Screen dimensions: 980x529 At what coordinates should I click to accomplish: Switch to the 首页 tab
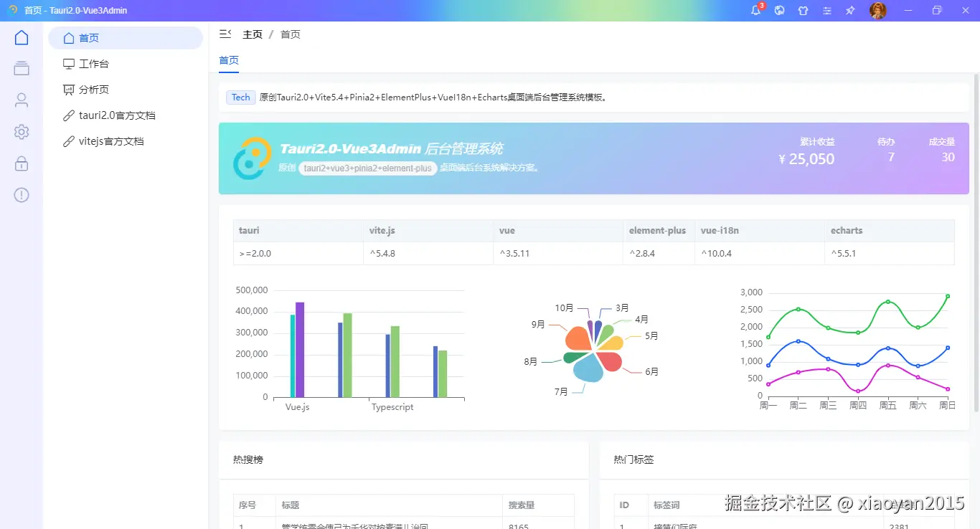tap(228, 61)
